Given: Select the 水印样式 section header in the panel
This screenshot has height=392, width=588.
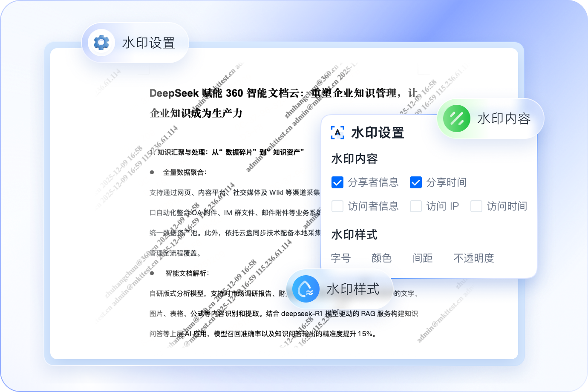Looking at the screenshot, I should tap(354, 235).
